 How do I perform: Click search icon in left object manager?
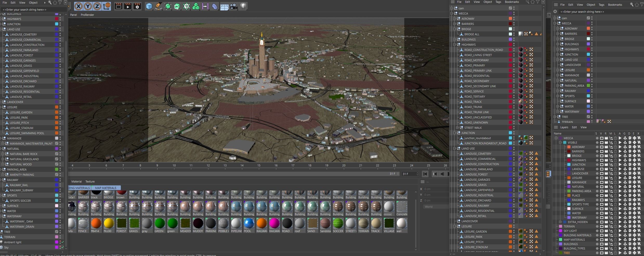point(50,3)
